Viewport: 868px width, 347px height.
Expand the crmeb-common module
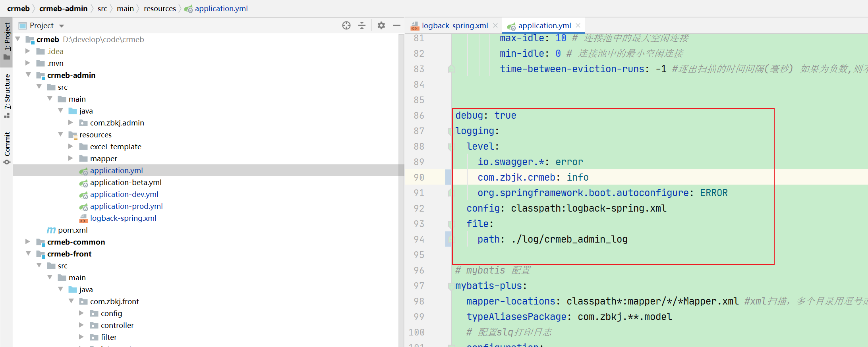point(28,241)
